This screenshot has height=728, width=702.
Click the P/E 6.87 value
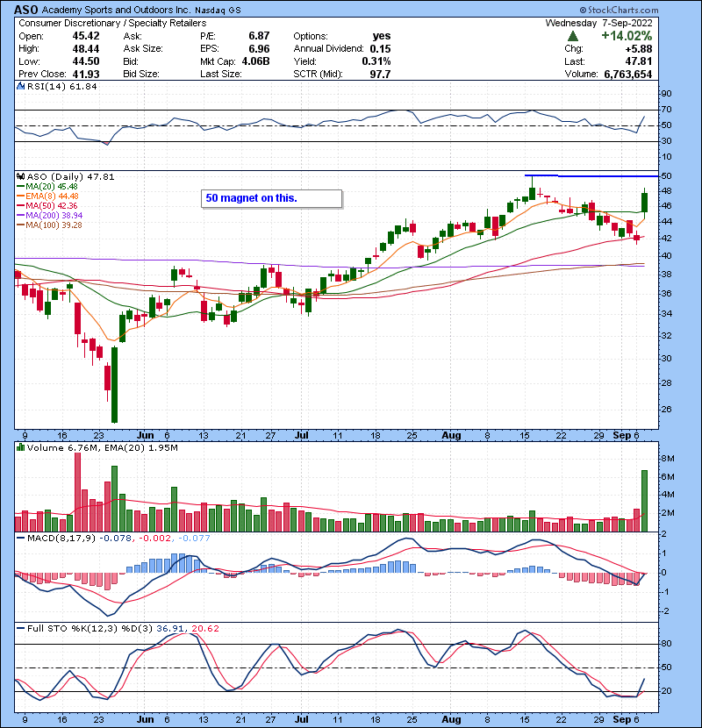tap(259, 36)
